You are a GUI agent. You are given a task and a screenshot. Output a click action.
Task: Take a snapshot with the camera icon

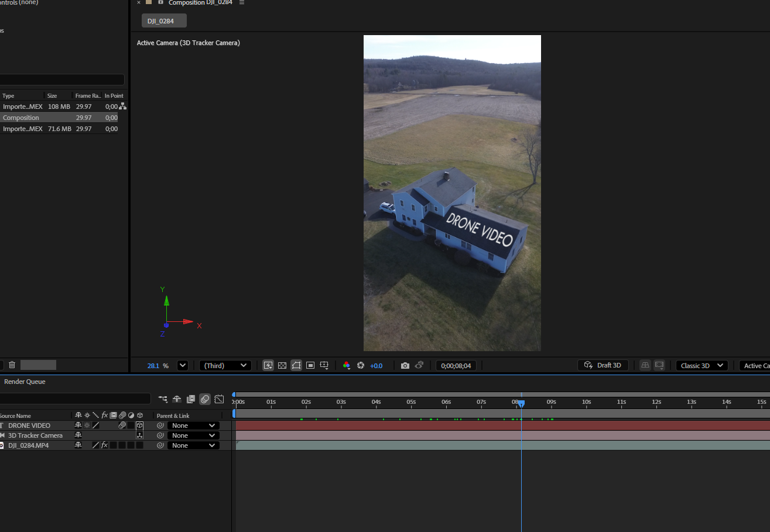[x=405, y=366]
